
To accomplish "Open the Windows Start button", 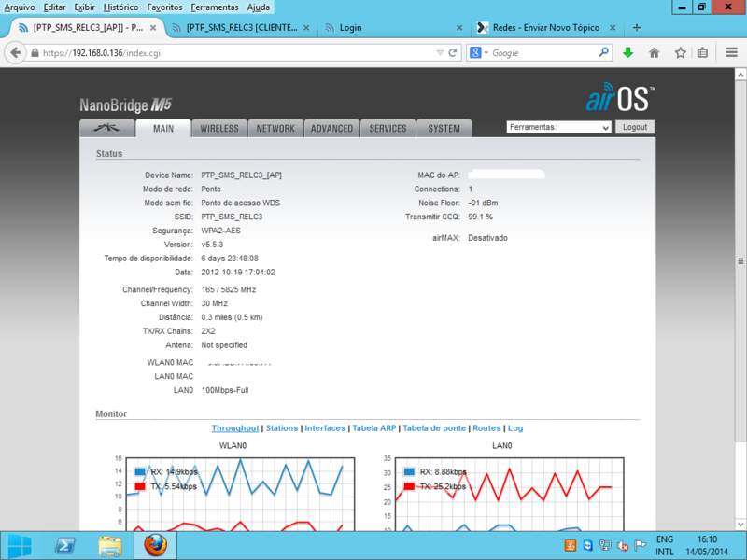I will pos(19,546).
